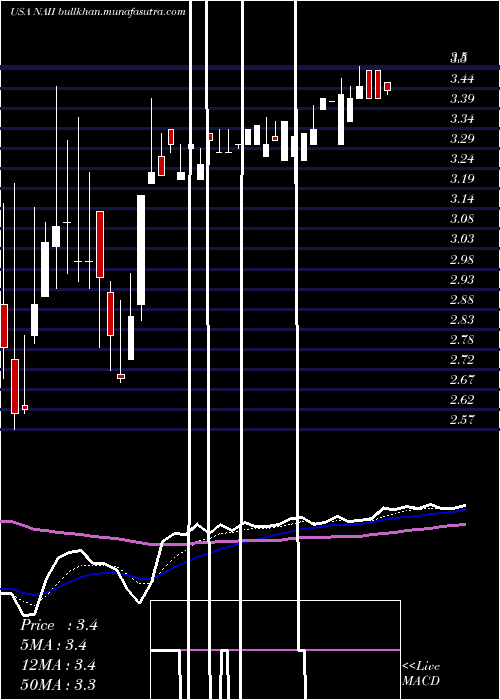Select the 5MA : 3.4 legend entry
Screen dimensions: 500x700
53,645
